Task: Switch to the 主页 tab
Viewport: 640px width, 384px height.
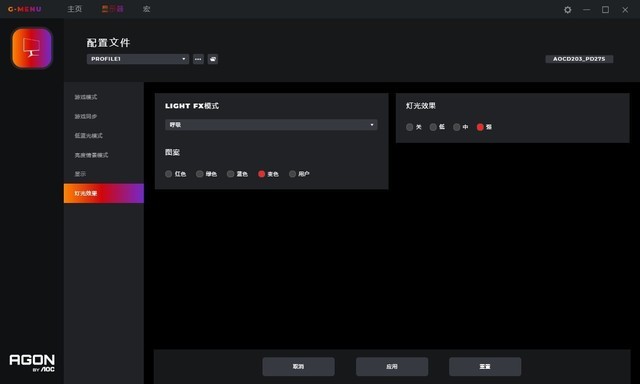Action: (75, 9)
